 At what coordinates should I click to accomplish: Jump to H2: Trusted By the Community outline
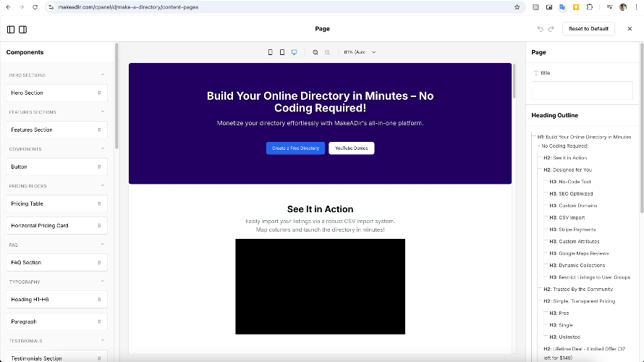tap(578, 290)
